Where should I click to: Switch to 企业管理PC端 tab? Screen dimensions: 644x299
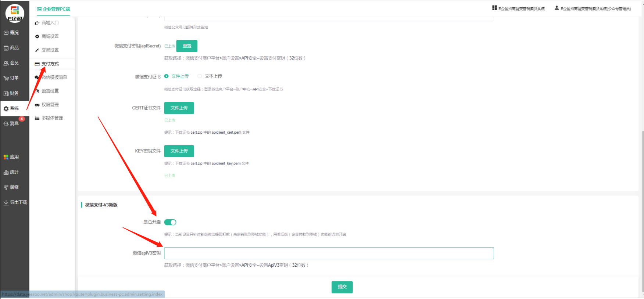pyautogui.click(x=54, y=9)
